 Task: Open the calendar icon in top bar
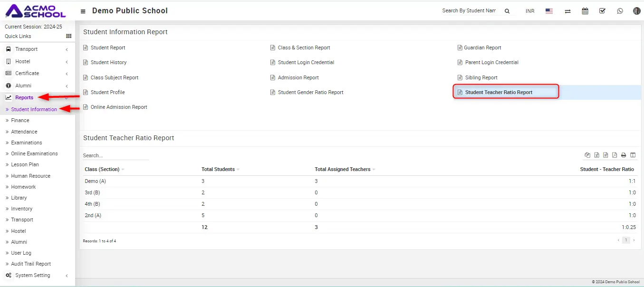coord(585,11)
